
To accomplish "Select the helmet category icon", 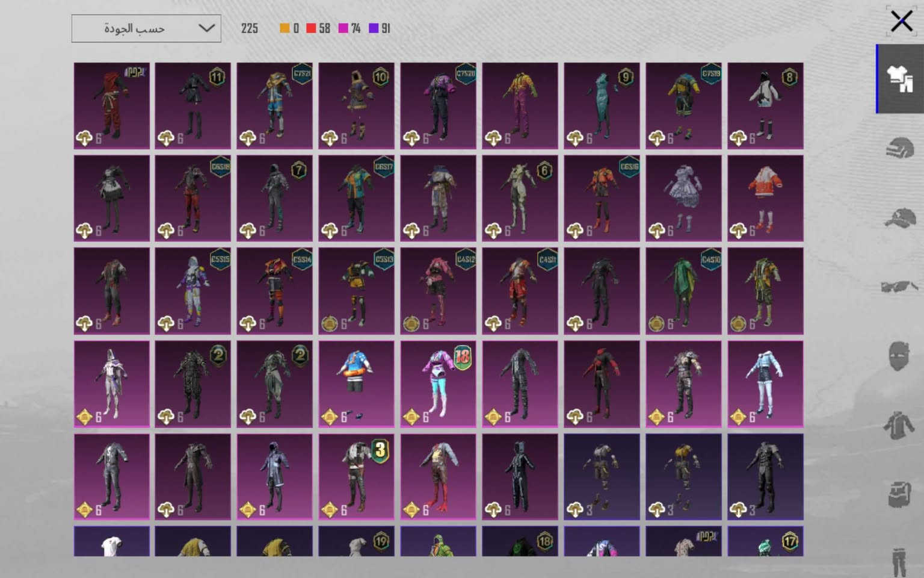I will [900, 148].
